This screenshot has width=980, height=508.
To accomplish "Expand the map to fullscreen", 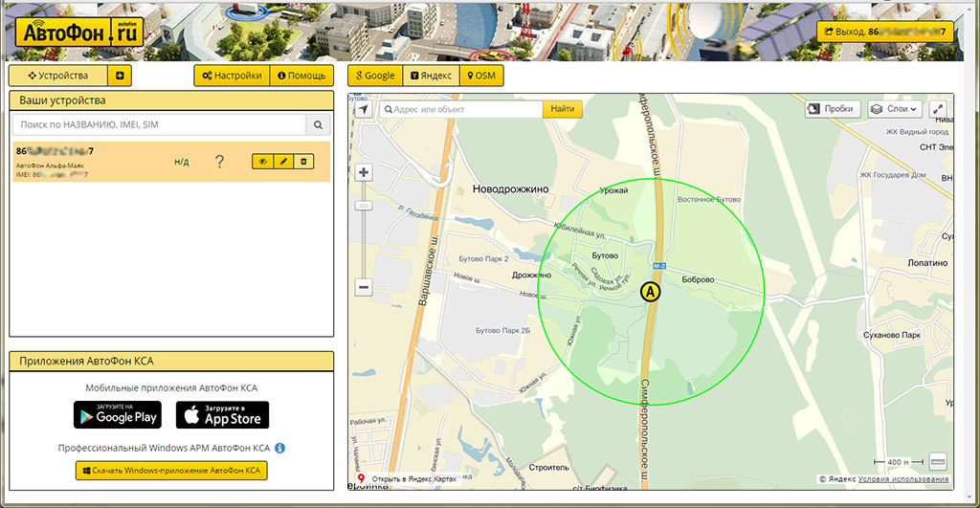I will pyautogui.click(x=938, y=109).
